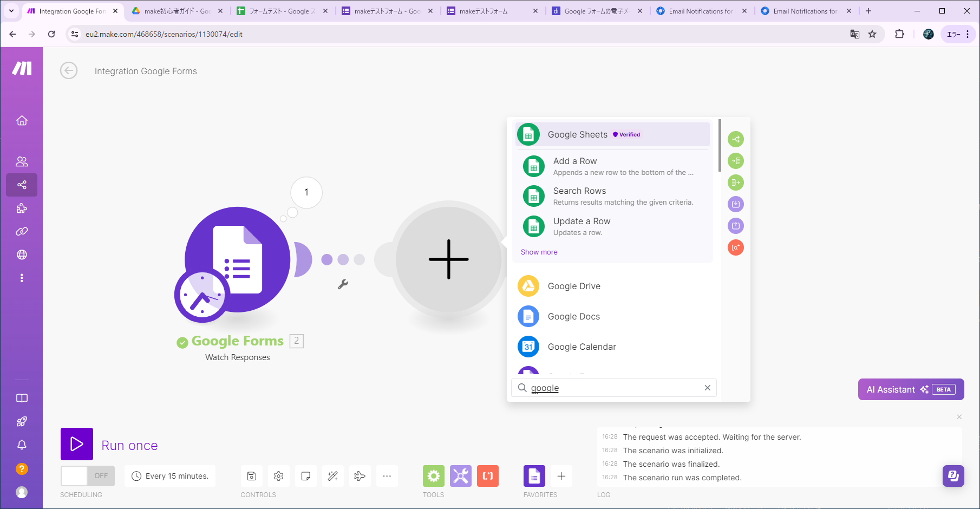Click Google Forms favorite icon
Screen dimensions: 980x509
click(x=534, y=476)
